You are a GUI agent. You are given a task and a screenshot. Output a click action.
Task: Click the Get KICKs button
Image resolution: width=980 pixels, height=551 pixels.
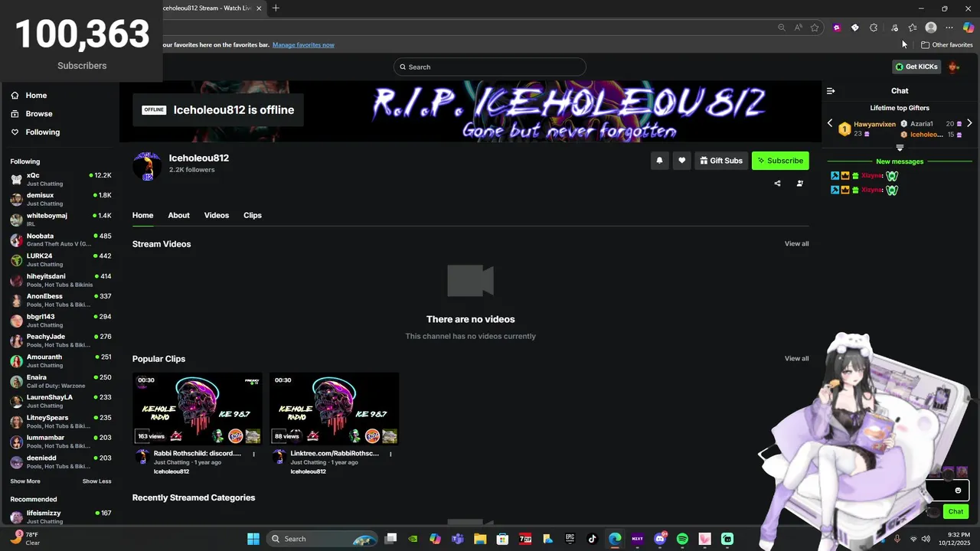coord(916,67)
